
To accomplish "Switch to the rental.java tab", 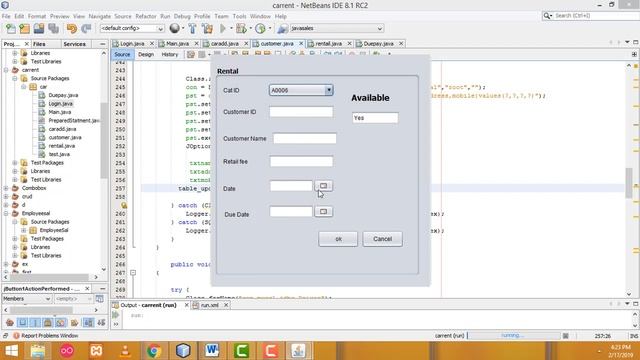I will [x=328, y=43].
